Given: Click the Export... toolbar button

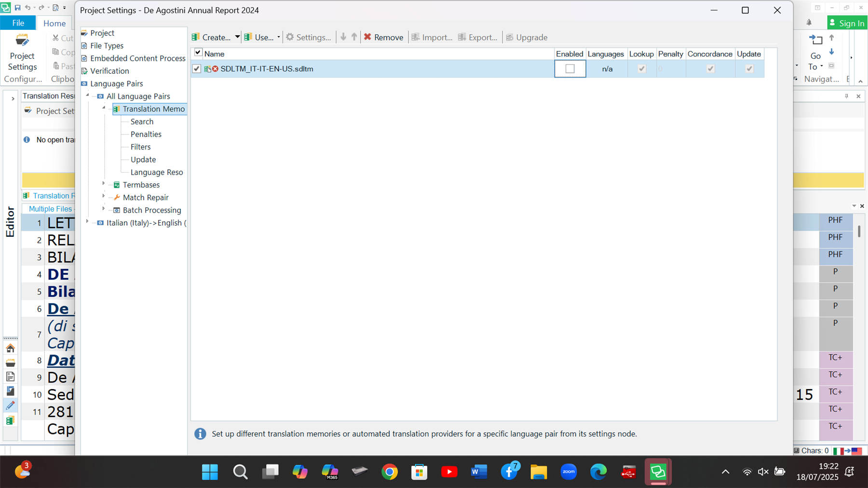Looking at the screenshot, I should 477,37.
